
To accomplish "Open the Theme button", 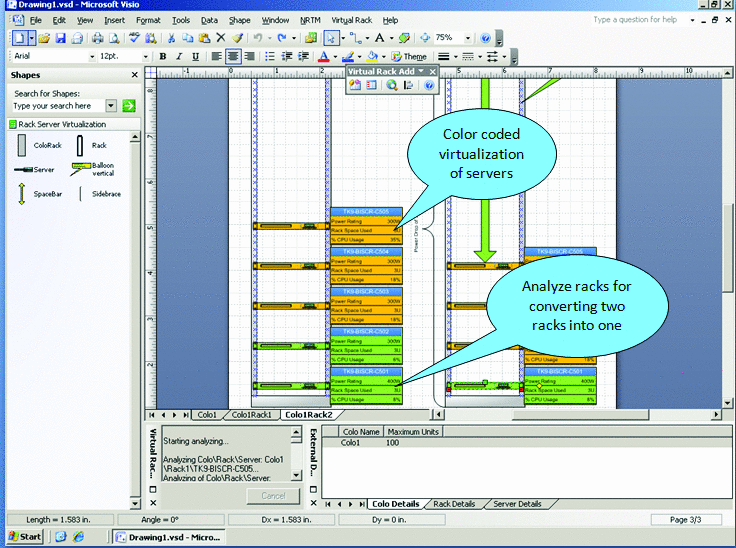I will (409, 57).
